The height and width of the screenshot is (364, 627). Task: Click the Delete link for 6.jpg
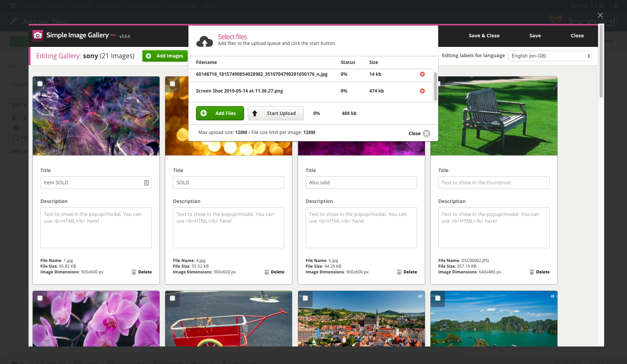tap(410, 272)
